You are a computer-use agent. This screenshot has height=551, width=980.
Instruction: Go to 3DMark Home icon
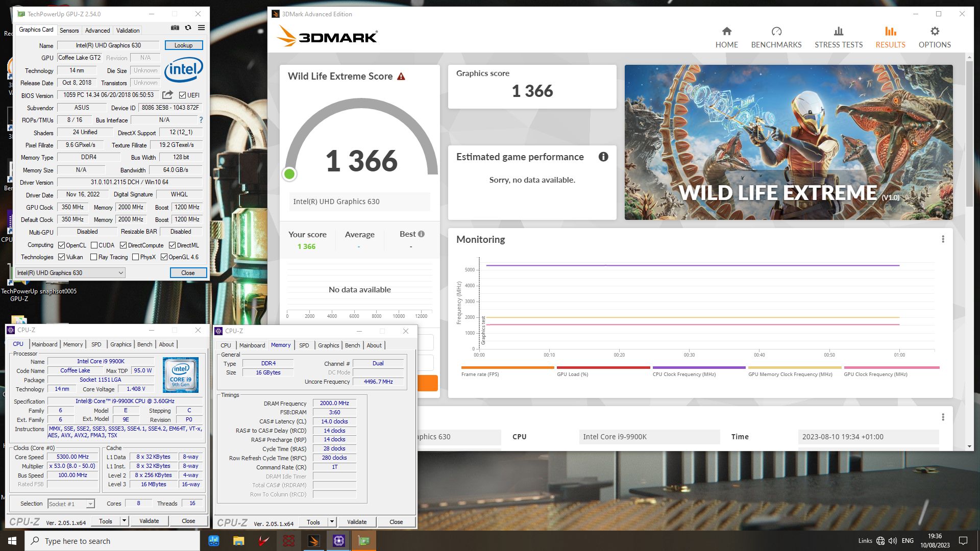click(x=726, y=31)
